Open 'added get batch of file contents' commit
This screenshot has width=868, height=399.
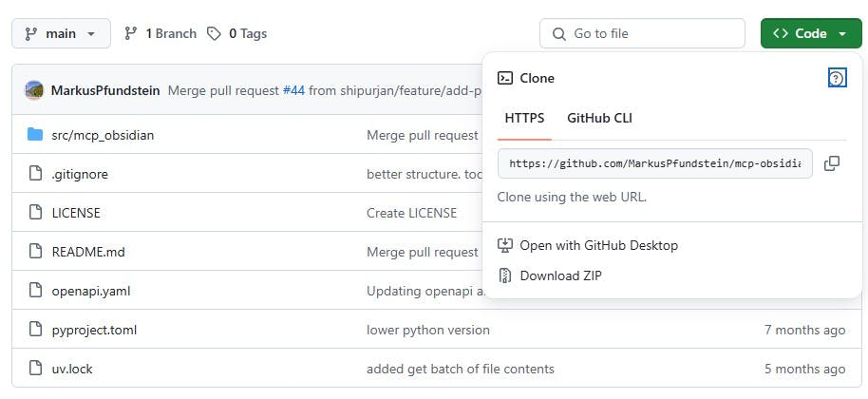tap(460, 369)
